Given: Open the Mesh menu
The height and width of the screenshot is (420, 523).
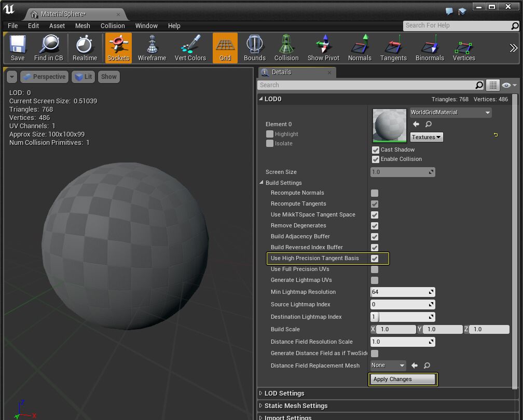Looking at the screenshot, I should [82, 25].
